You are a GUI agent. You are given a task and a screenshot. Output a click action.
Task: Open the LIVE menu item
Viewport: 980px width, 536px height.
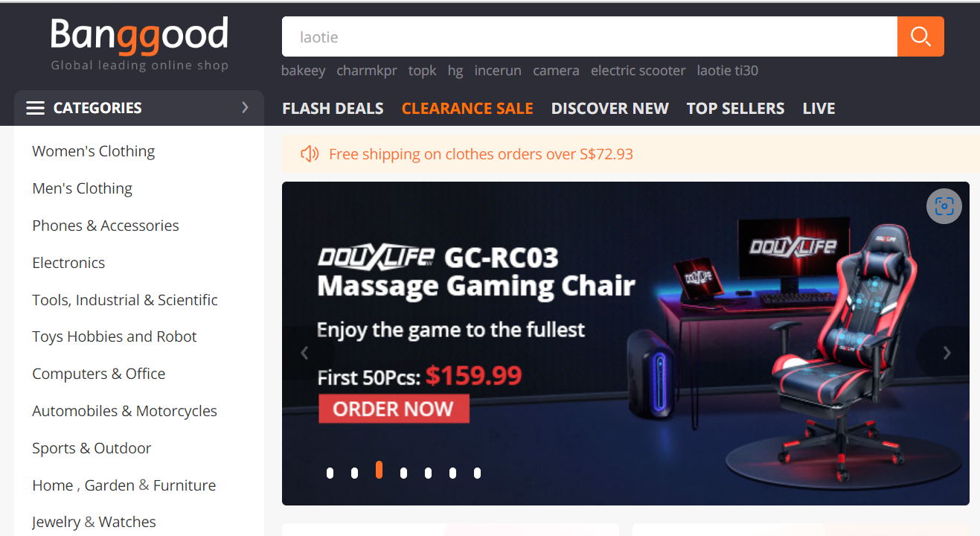pos(819,109)
